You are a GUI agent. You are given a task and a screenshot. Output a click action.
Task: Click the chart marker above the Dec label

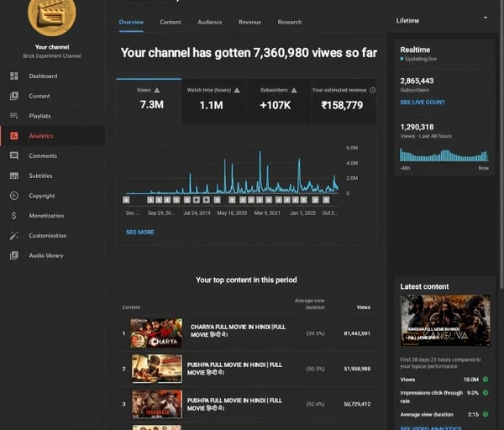click(x=126, y=200)
